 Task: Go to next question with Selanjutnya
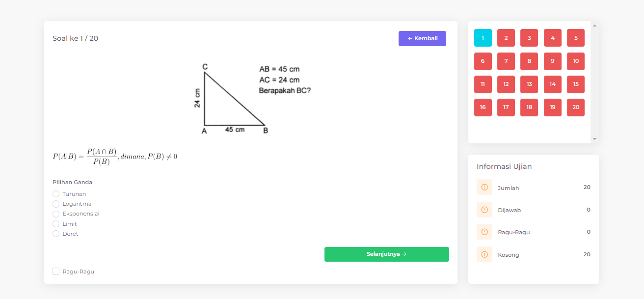coord(386,254)
